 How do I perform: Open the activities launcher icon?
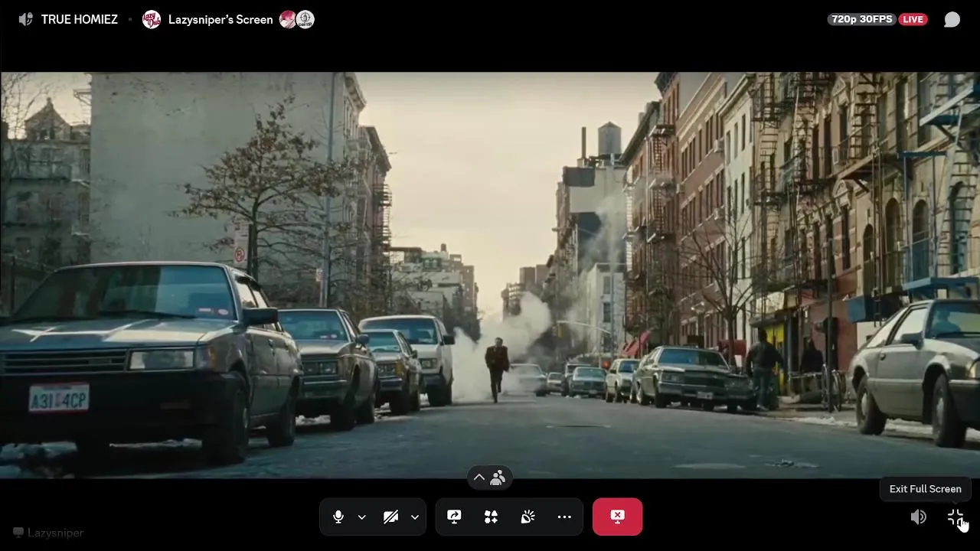(x=491, y=517)
